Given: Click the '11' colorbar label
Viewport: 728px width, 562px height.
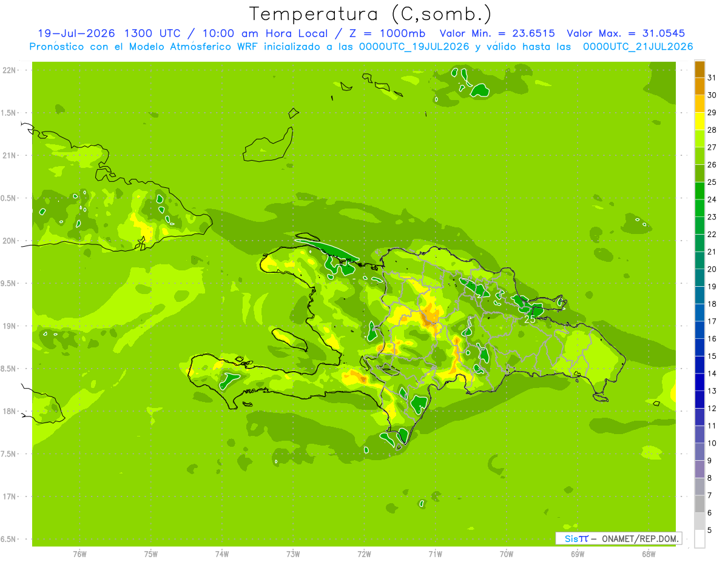Looking at the screenshot, I should [x=712, y=426].
